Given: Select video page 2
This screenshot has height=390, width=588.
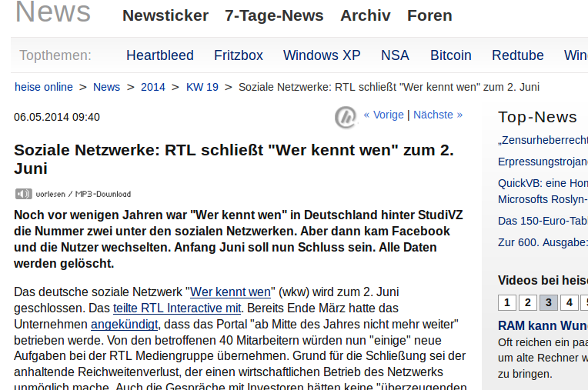Looking at the screenshot, I should (x=528, y=302).
